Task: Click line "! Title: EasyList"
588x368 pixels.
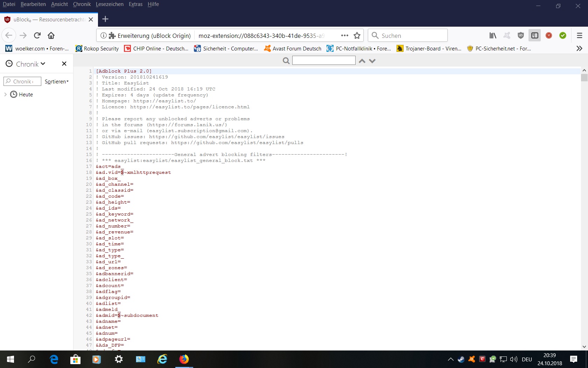Action: point(122,83)
